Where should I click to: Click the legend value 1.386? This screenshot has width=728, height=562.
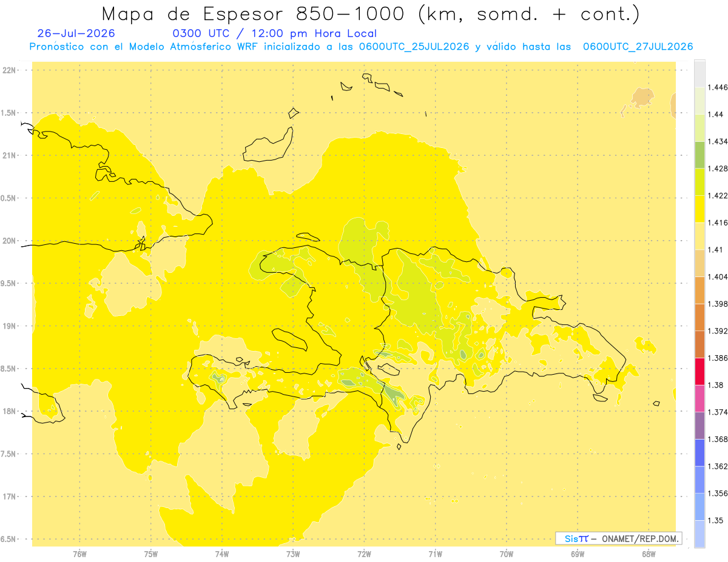click(x=719, y=358)
